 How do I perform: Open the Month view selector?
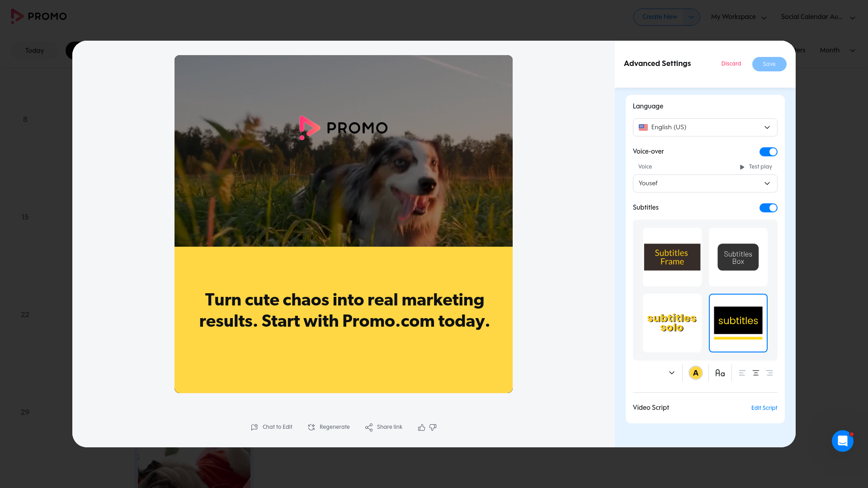837,51
